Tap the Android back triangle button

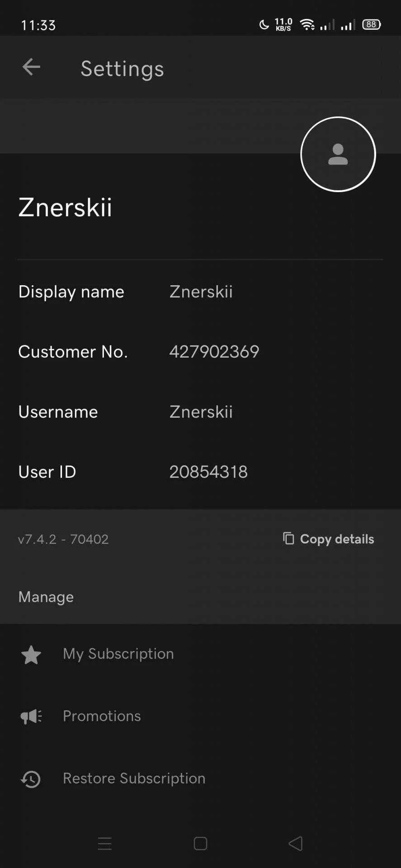click(296, 844)
